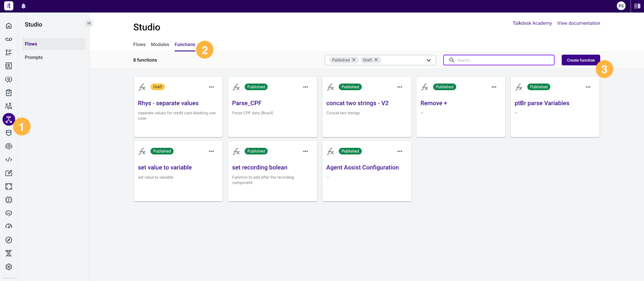Viewport: 644px width, 281px height.
Task: Open the compass explore icon in the sidebar
Action: pyautogui.click(x=8, y=240)
